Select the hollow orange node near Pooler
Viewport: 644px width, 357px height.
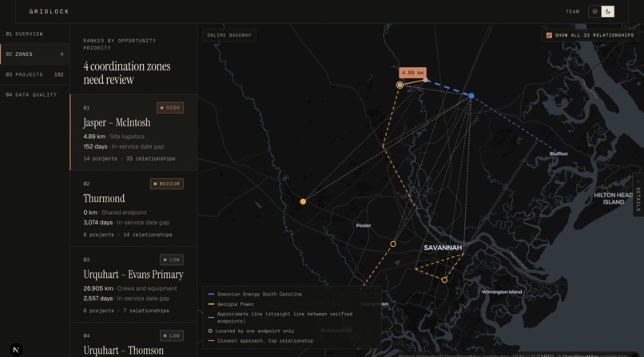pos(393,244)
